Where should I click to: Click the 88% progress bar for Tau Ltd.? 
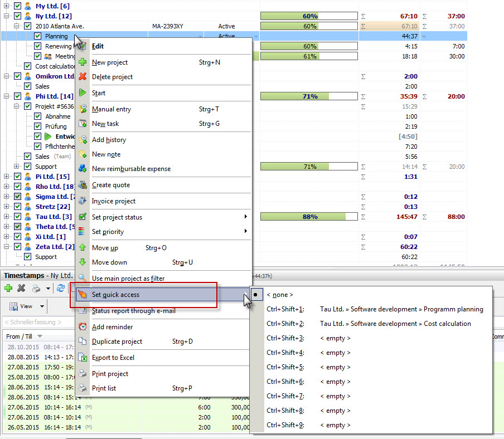click(310, 217)
